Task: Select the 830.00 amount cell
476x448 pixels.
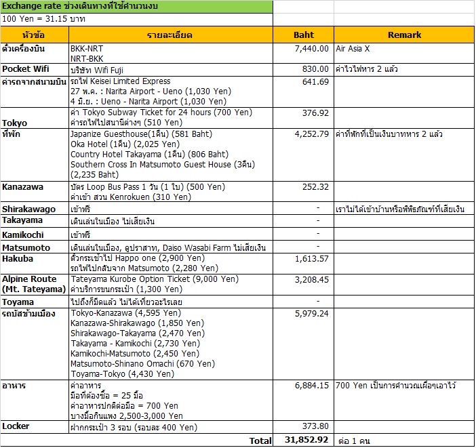Action: (x=303, y=70)
